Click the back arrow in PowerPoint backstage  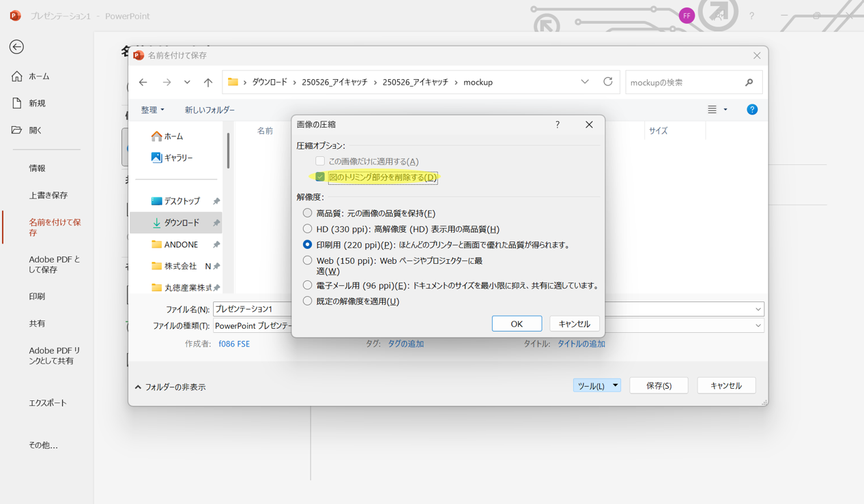tap(16, 47)
